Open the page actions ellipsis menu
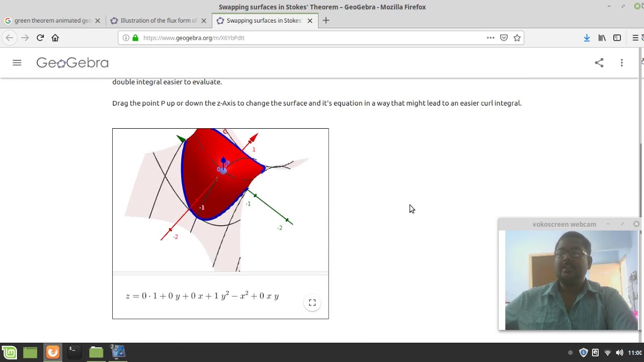 click(x=491, y=38)
